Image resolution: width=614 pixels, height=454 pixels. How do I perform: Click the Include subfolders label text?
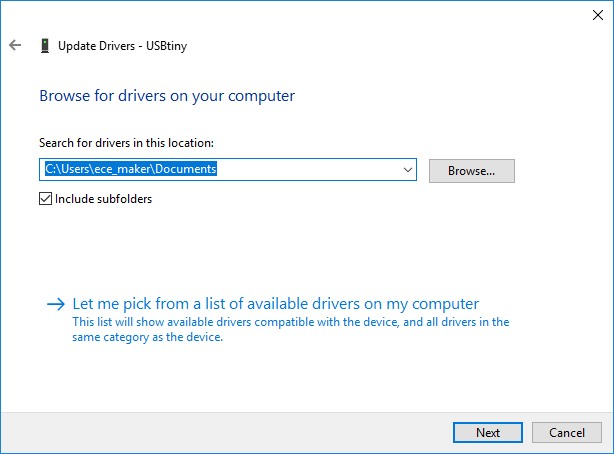(103, 198)
